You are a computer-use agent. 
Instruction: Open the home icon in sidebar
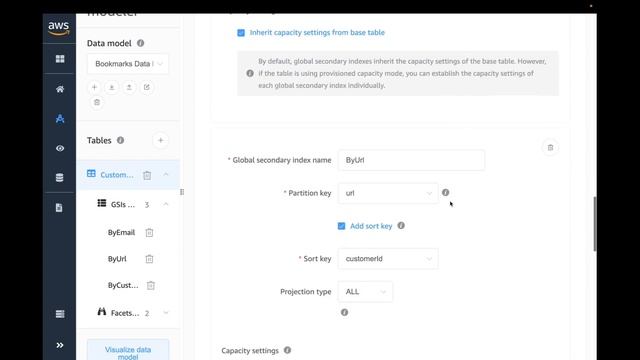[x=60, y=89]
